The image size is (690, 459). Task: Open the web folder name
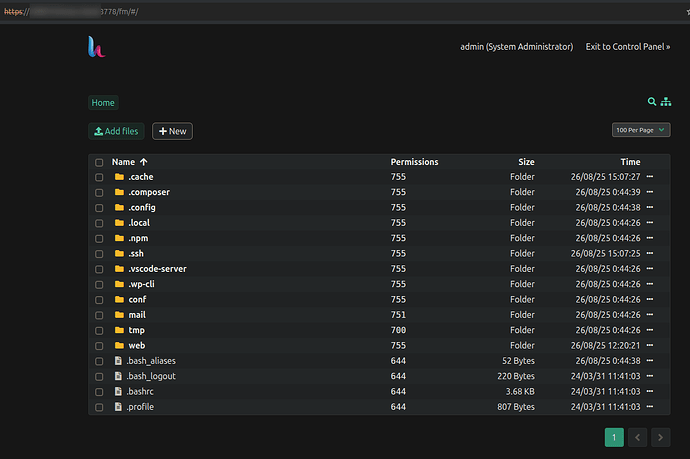click(137, 345)
